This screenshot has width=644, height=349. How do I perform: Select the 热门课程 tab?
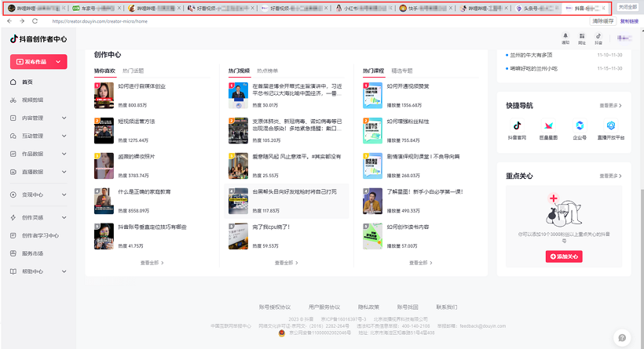tap(374, 71)
